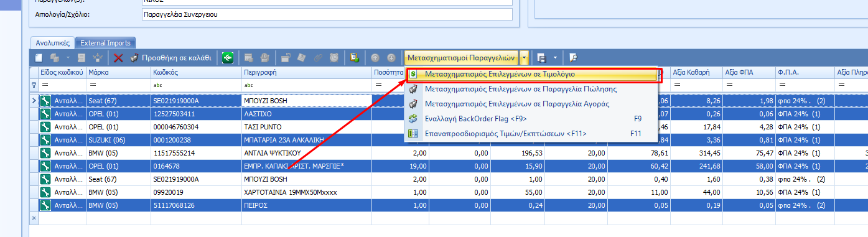Click the wrench icon of row 0164678
Screen dimensions: 868x237
coord(45,166)
